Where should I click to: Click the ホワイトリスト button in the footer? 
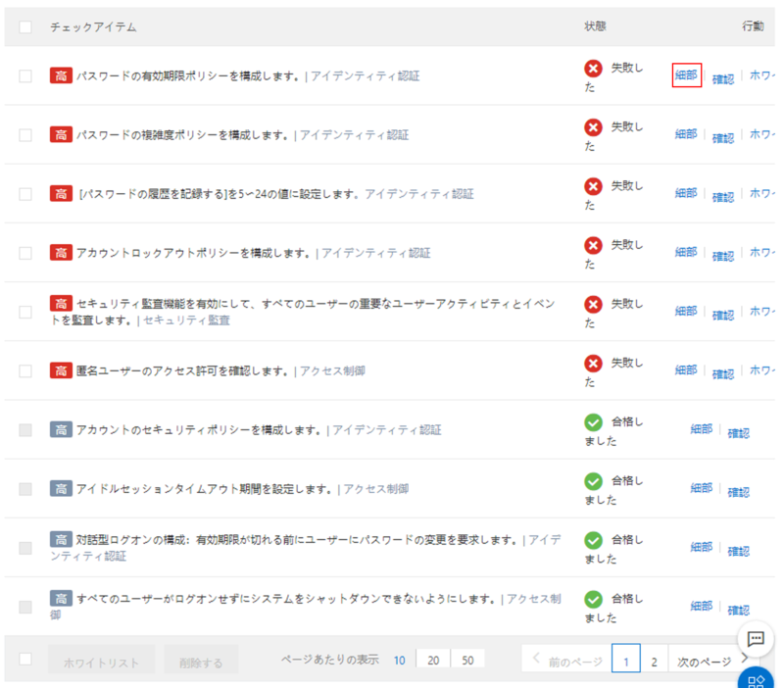point(102,660)
